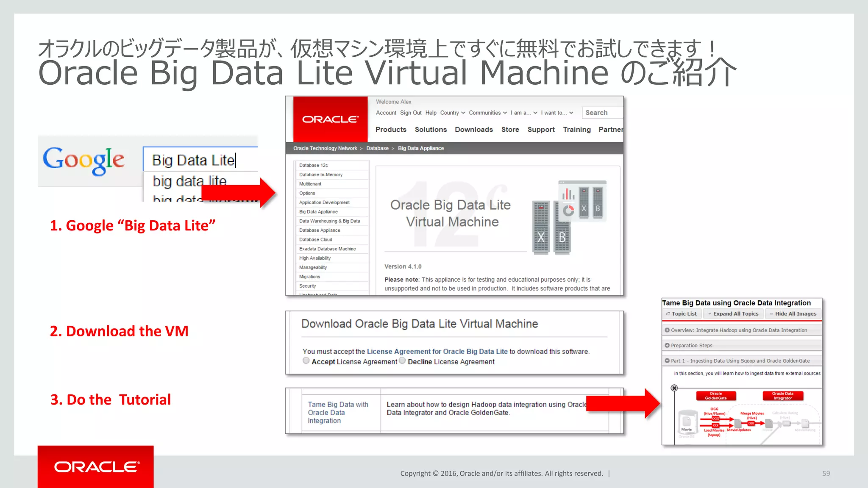The height and width of the screenshot is (488, 868).
Task: Open the Partners menu
Action: (x=611, y=130)
